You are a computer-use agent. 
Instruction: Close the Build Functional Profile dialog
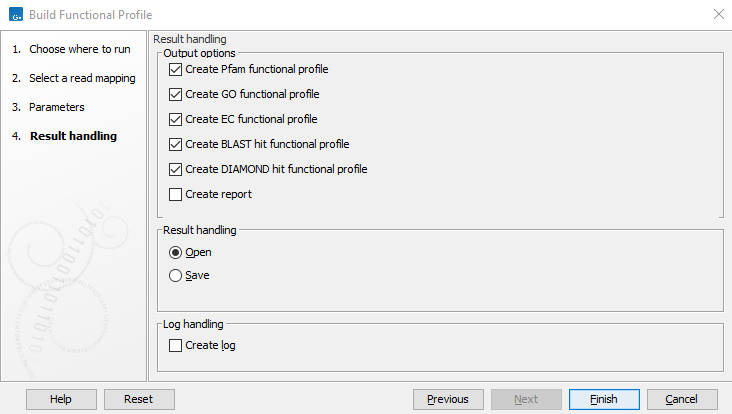718,14
